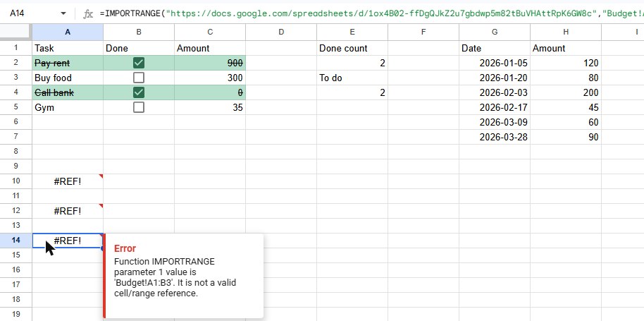Click the select-all corner box

(x=16, y=32)
